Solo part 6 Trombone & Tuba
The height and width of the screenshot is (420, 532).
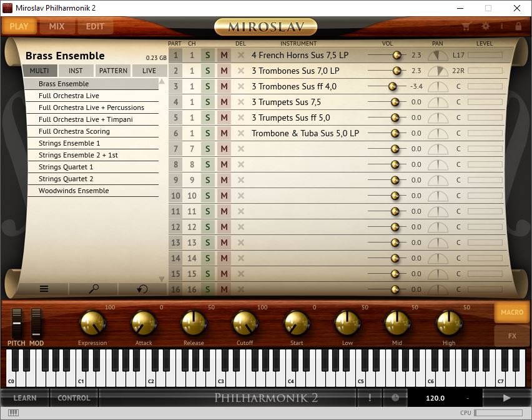pos(208,133)
